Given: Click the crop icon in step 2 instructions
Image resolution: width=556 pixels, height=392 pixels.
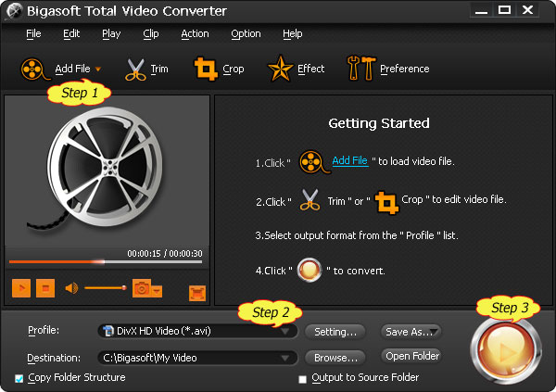Looking at the screenshot, I should pyautogui.click(x=386, y=203).
